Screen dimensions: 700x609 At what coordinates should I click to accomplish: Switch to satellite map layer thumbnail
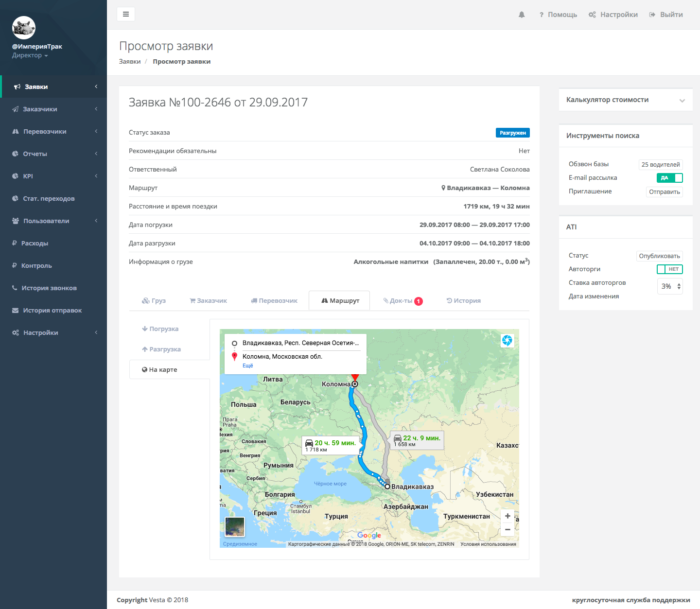[235, 526]
